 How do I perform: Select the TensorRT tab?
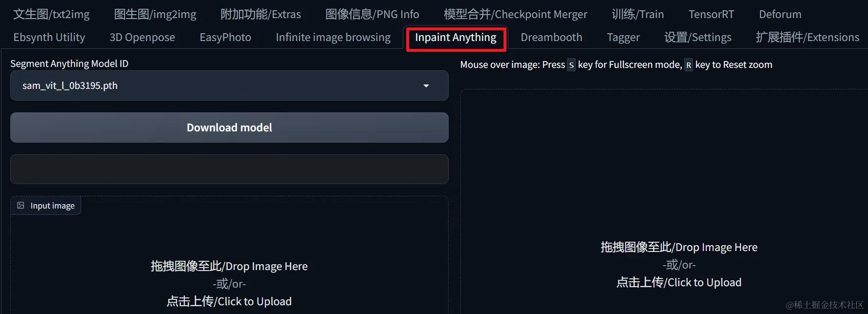(711, 14)
